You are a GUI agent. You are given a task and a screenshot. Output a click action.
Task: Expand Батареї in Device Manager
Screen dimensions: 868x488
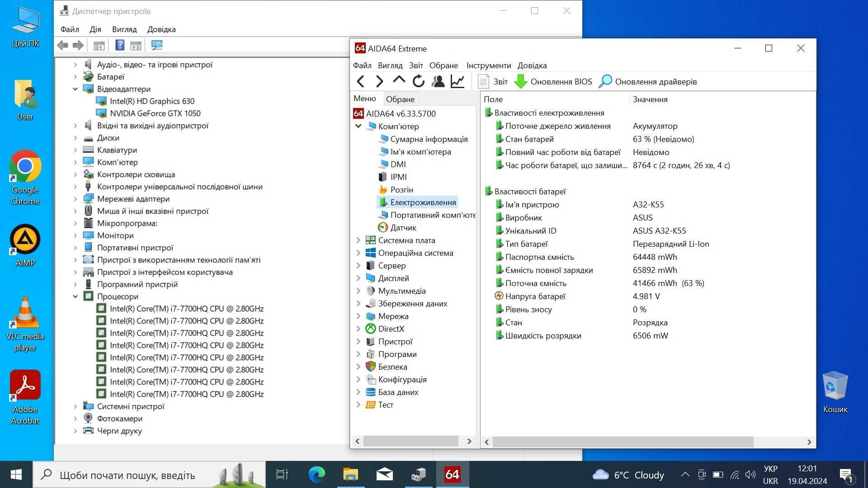(75, 77)
